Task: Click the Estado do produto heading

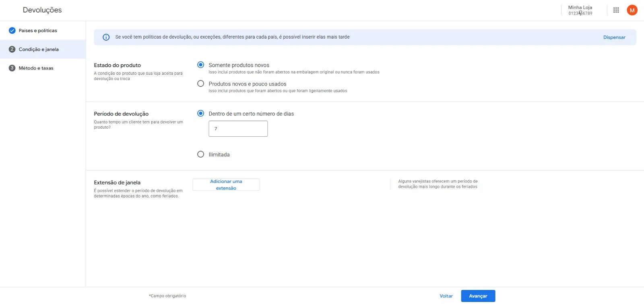Action: (118, 65)
